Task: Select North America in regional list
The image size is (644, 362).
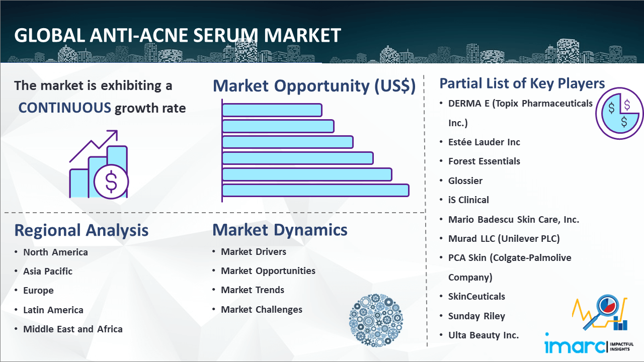Action: coord(55,252)
